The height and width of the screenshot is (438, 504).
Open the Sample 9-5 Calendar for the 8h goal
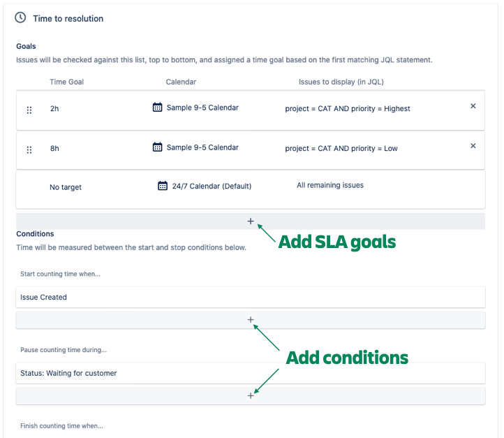[x=202, y=147]
